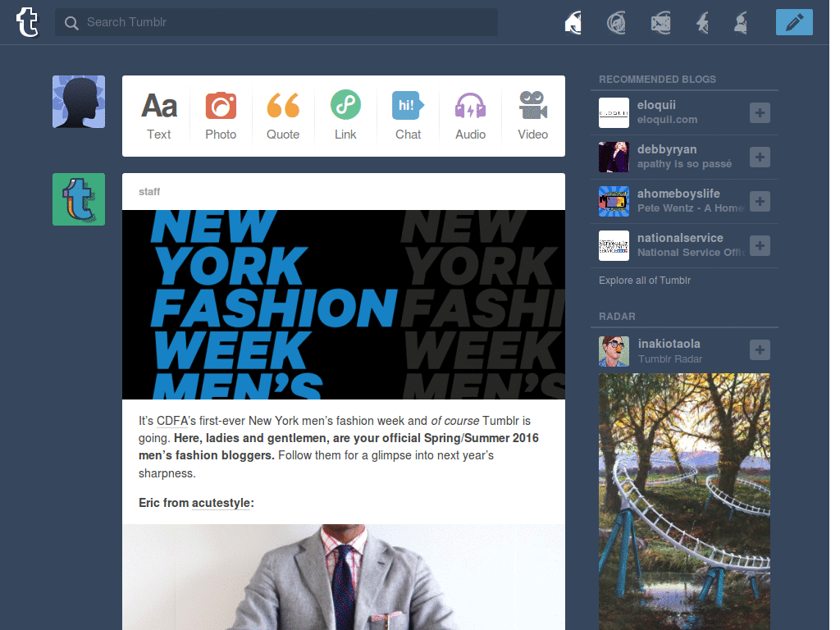
Task: Open eloquii blog name
Action: click(656, 106)
